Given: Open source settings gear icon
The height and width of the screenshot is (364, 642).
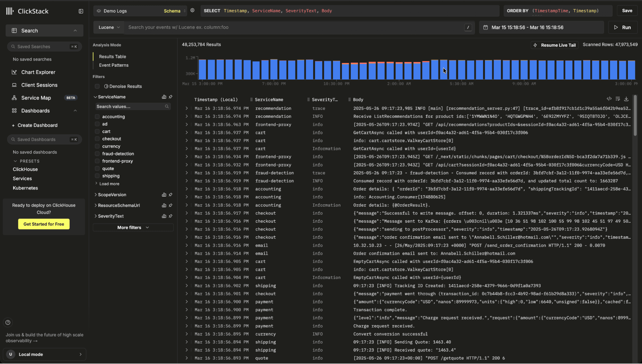Looking at the screenshot, I should point(192,10).
